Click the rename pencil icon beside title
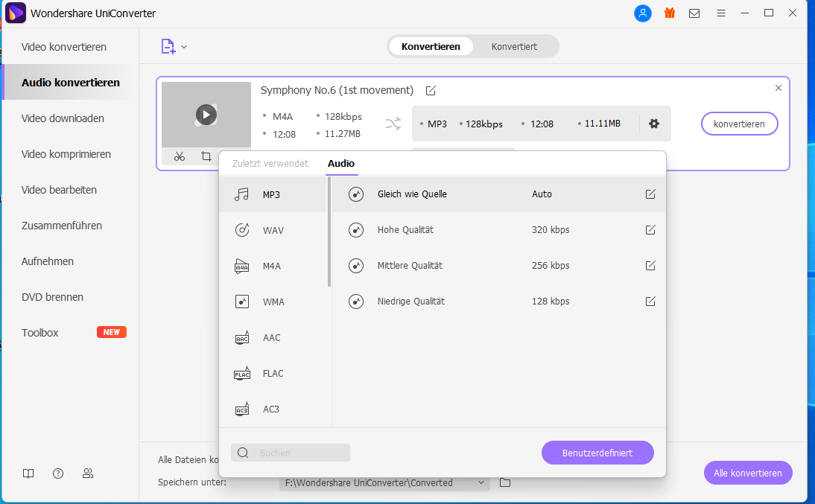815x504 pixels. click(431, 91)
